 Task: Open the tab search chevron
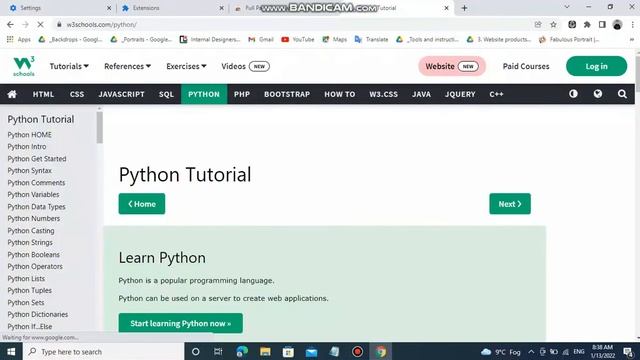[567, 7]
